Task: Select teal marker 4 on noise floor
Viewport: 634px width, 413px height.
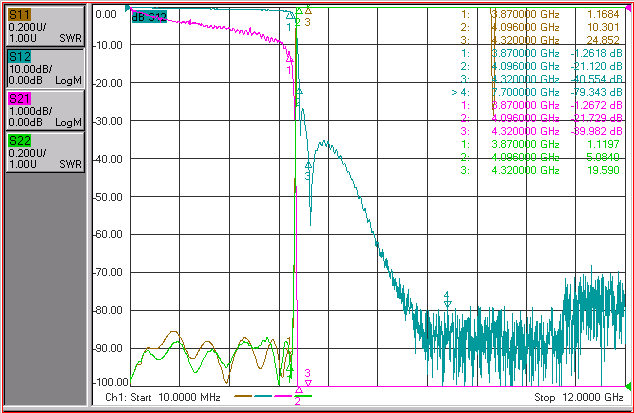Action: pos(447,299)
